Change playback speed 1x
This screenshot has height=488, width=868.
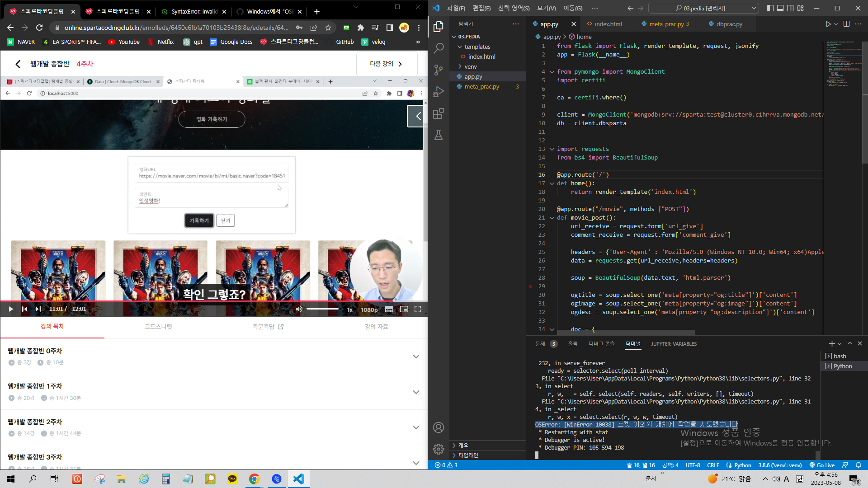(x=349, y=310)
